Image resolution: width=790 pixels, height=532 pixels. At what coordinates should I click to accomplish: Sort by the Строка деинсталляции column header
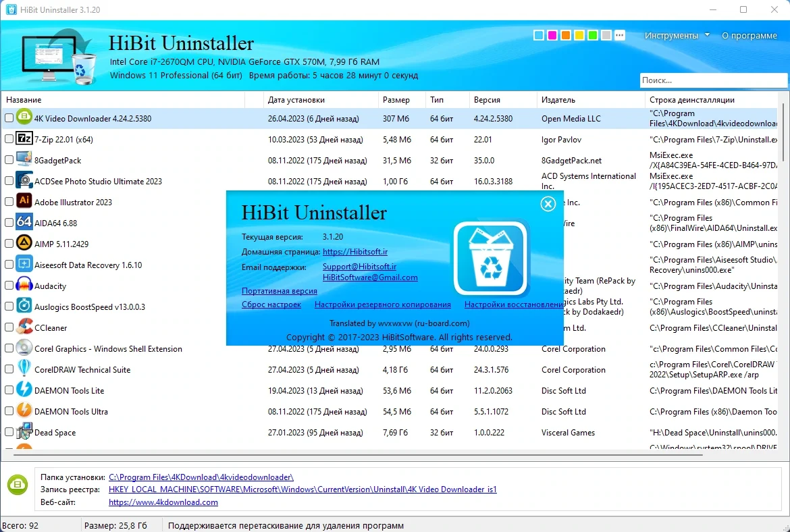point(712,100)
